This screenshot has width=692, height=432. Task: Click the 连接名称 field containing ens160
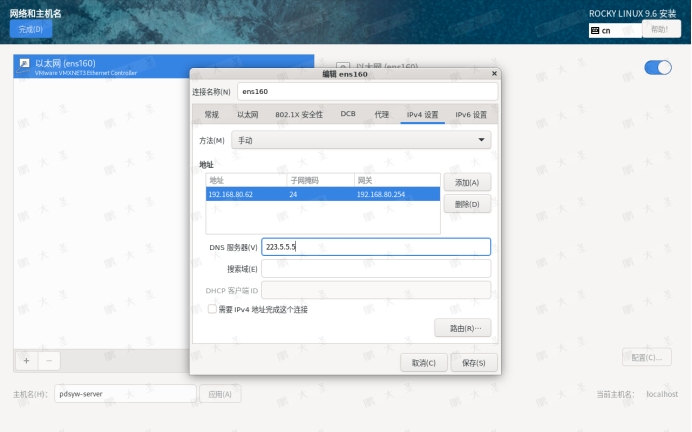coord(368,91)
